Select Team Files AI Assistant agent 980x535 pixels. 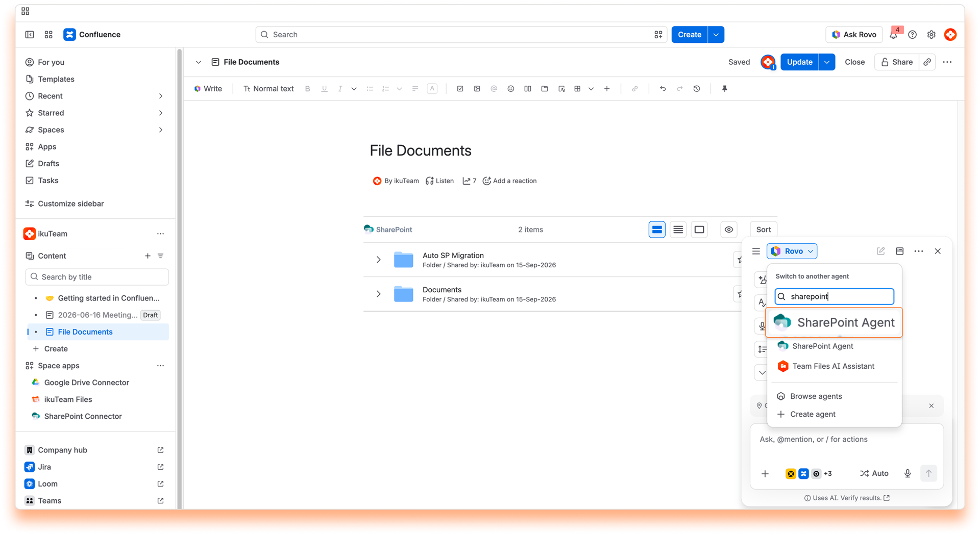coord(834,366)
